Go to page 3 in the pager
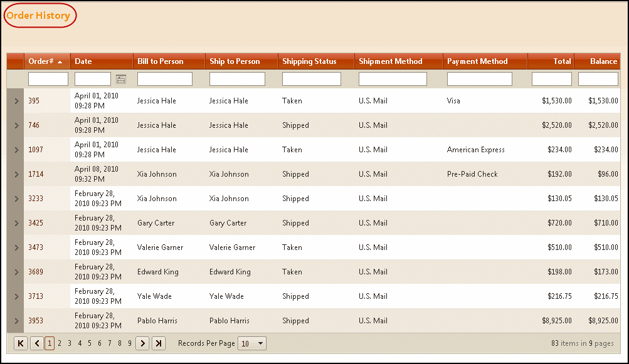 coord(70,343)
